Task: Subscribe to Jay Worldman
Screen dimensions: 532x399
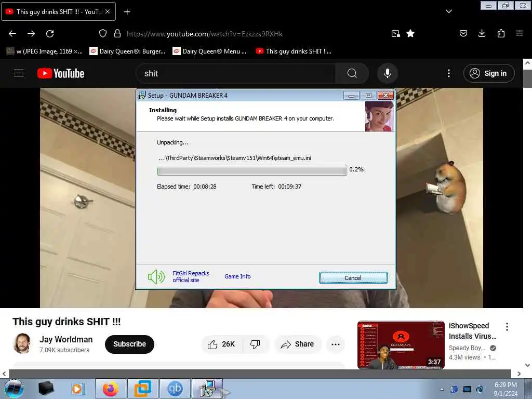Action: point(129,344)
